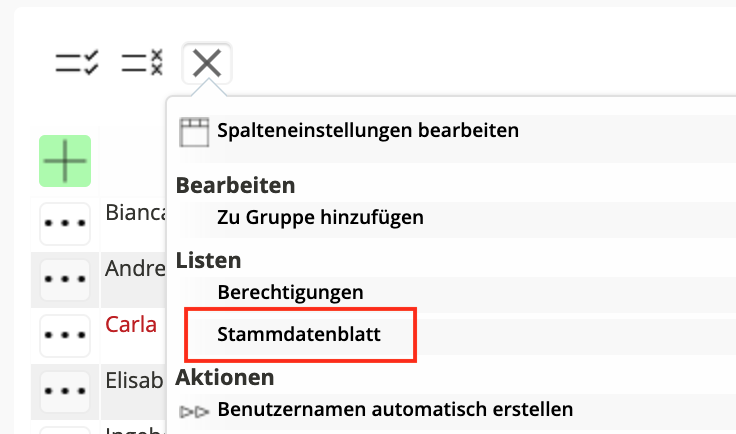This screenshot has height=434, width=736.
Task: Click the name Bianca in the list
Action: click(x=134, y=214)
